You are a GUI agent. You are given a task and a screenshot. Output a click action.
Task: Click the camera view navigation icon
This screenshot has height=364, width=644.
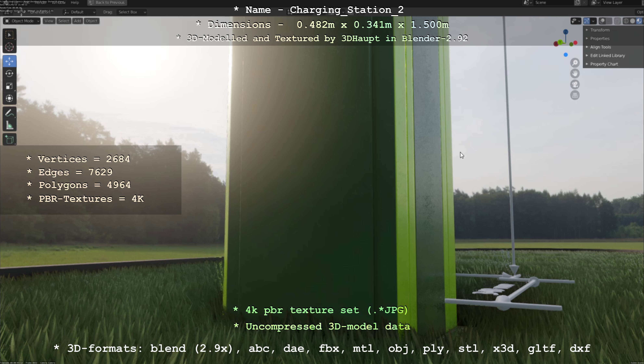click(575, 85)
